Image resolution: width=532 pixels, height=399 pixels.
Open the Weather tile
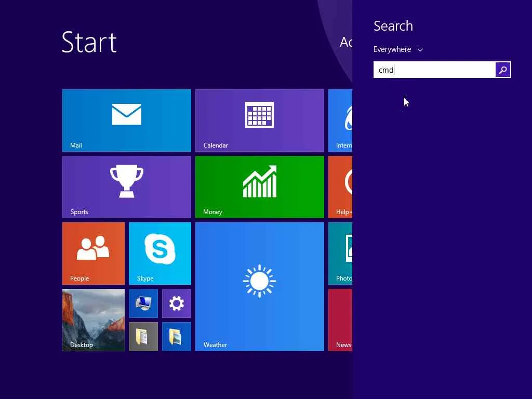point(260,287)
